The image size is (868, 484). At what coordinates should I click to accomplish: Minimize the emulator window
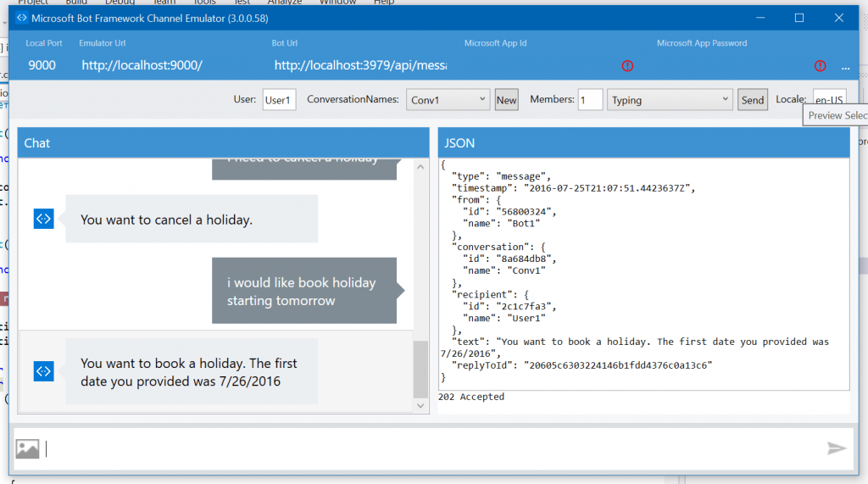[x=760, y=18]
